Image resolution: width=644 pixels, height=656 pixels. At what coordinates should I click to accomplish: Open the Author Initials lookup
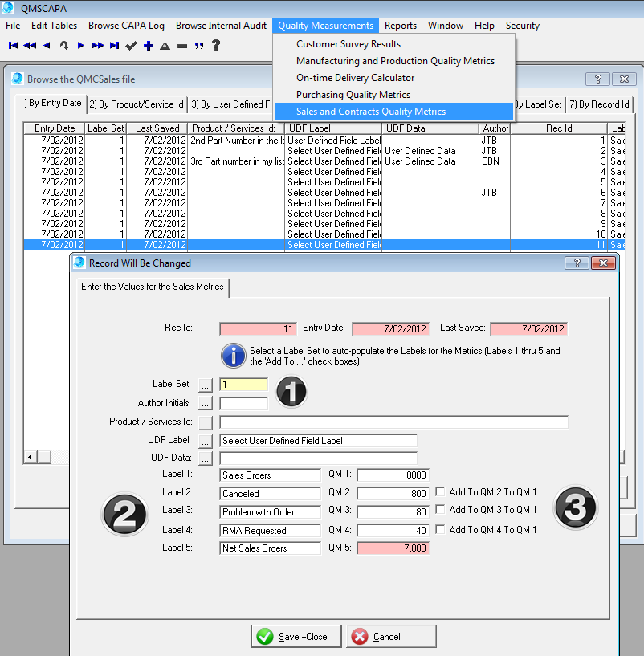pos(205,402)
